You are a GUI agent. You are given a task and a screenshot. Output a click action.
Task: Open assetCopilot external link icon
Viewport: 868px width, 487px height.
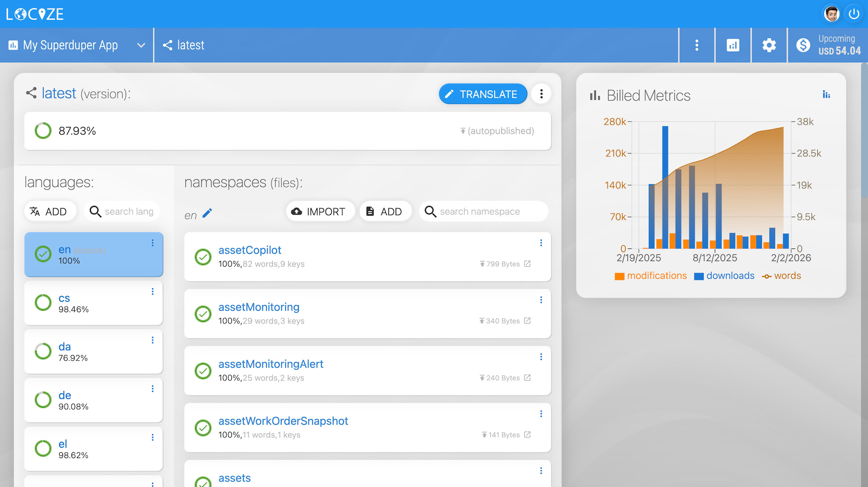click(527, 264)
